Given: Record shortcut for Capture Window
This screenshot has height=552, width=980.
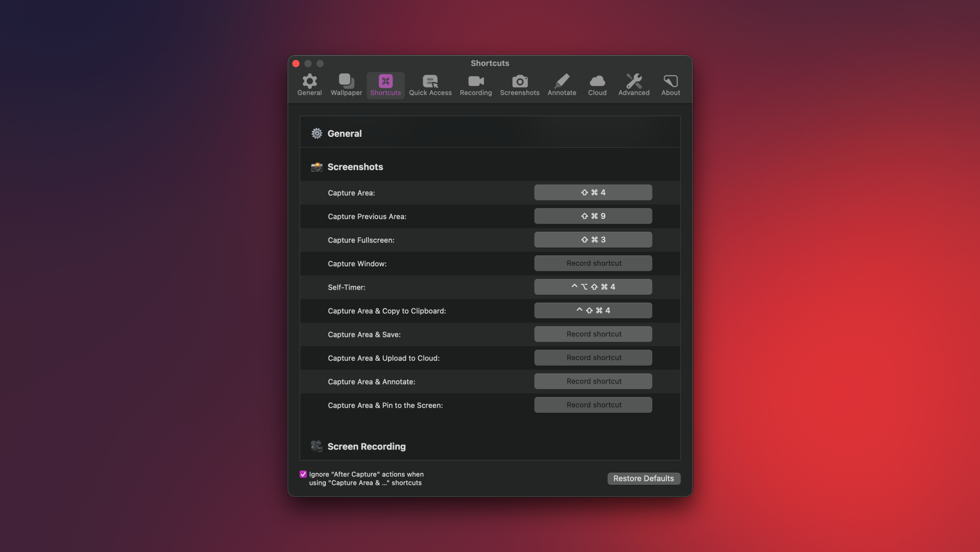Looking at the screenshot, I should coord(593,263).
